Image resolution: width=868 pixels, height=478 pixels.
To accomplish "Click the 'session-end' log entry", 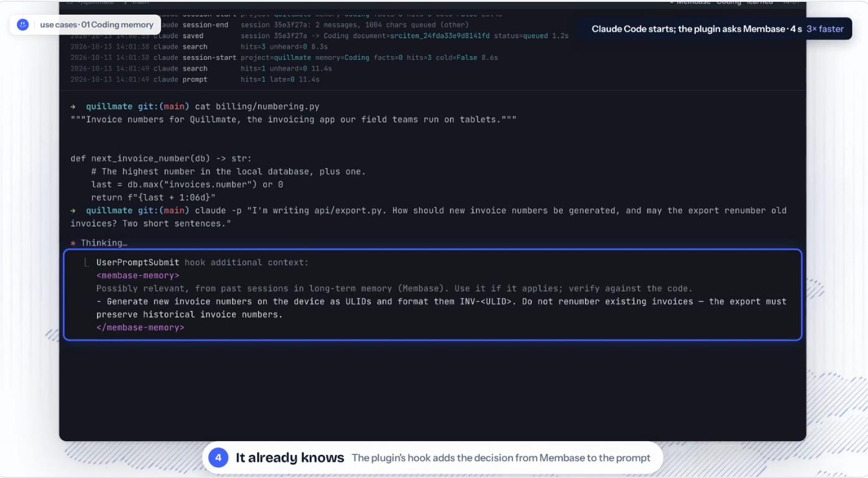I will click(205, 25).
